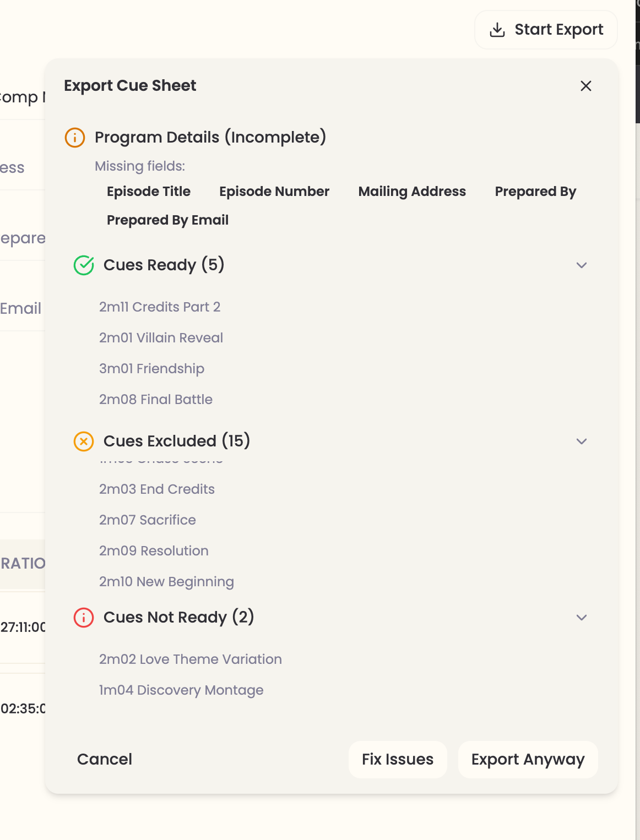Select the Episode Number missing field
The image size is (640, 840).
pyautogui.click(x=274, y=192)
